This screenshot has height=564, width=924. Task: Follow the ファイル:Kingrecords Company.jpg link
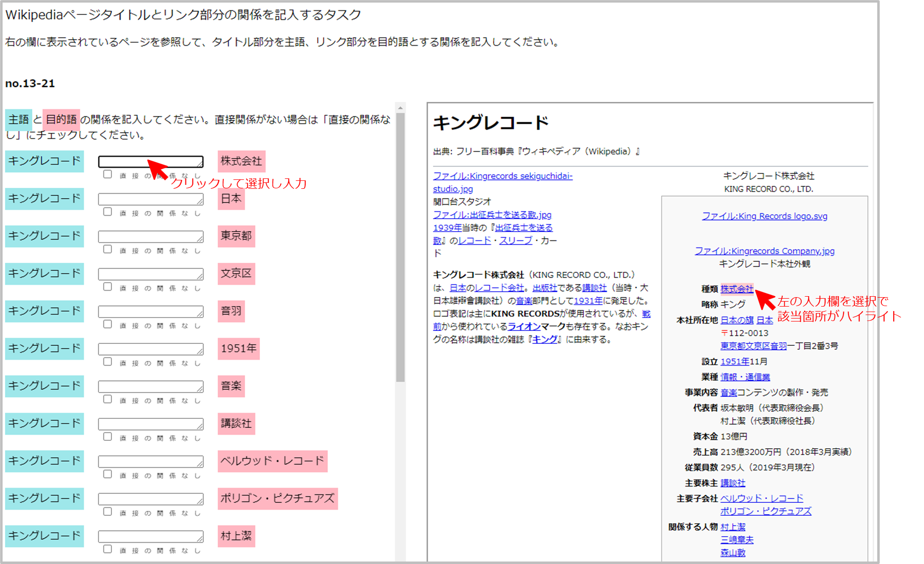(764, 251)
